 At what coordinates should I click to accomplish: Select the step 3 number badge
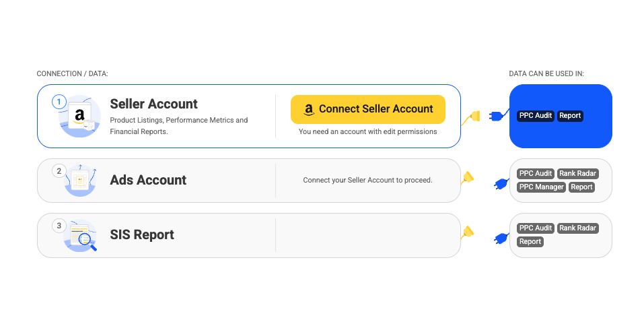[59, 226]
